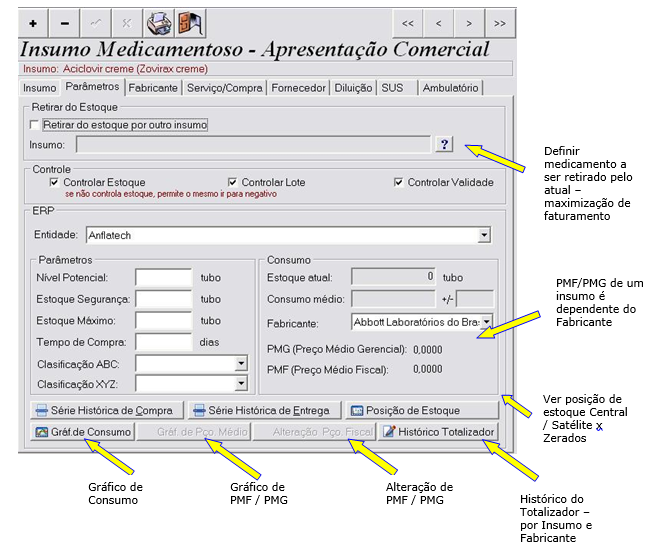Click the Estoque Segurança input field
Viewport: 655px width, 547px height.
(164, 299)
